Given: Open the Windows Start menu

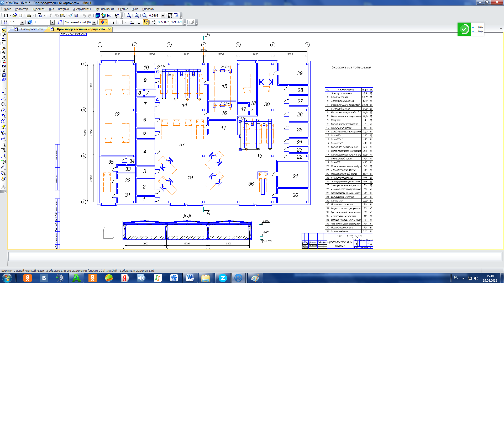Looking at the screenshot, I should (7, 278).
